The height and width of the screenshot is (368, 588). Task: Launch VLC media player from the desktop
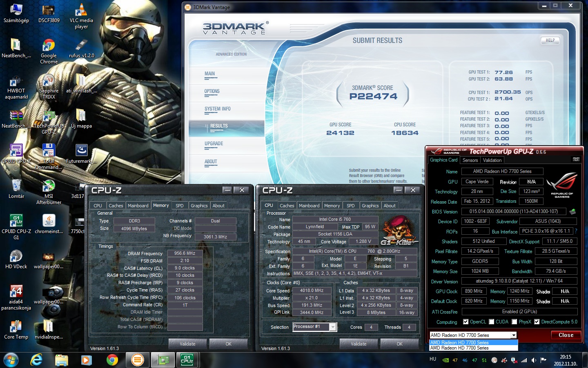(x=81, y=16)
